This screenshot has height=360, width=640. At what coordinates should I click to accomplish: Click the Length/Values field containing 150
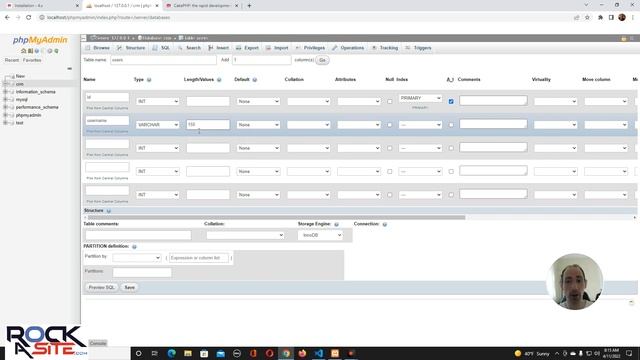(x=208, y=124)
